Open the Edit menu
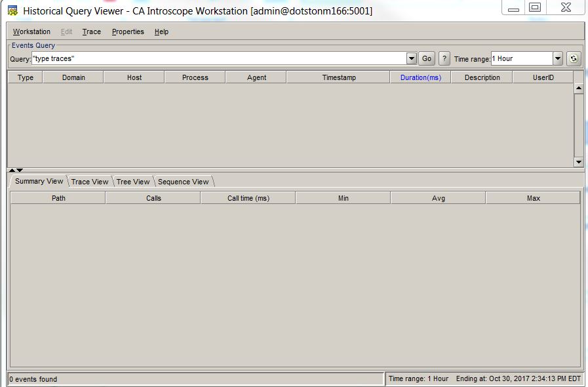The image size is (588, 387). coord(66,32)
